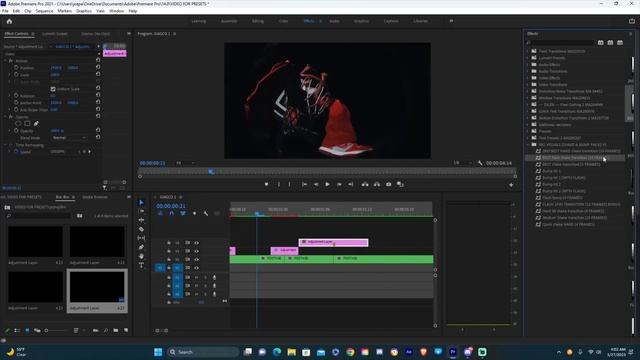
Task: Open the Sequence menu
Action: pyautogui.click(x=44, y=11)
